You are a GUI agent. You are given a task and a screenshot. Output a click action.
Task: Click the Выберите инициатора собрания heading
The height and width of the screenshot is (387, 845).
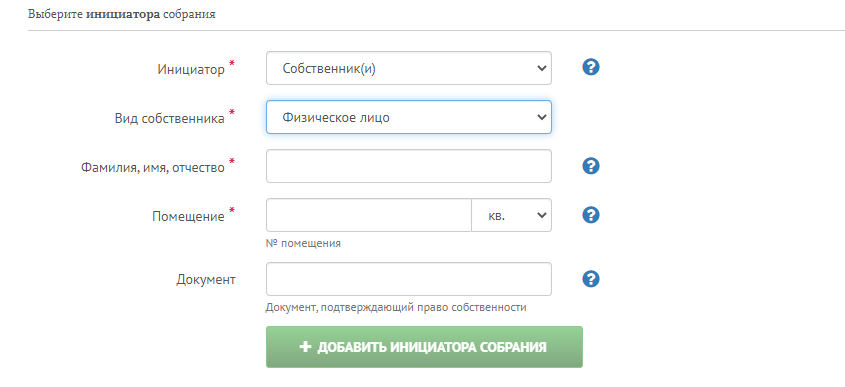(x=122, y=15)
